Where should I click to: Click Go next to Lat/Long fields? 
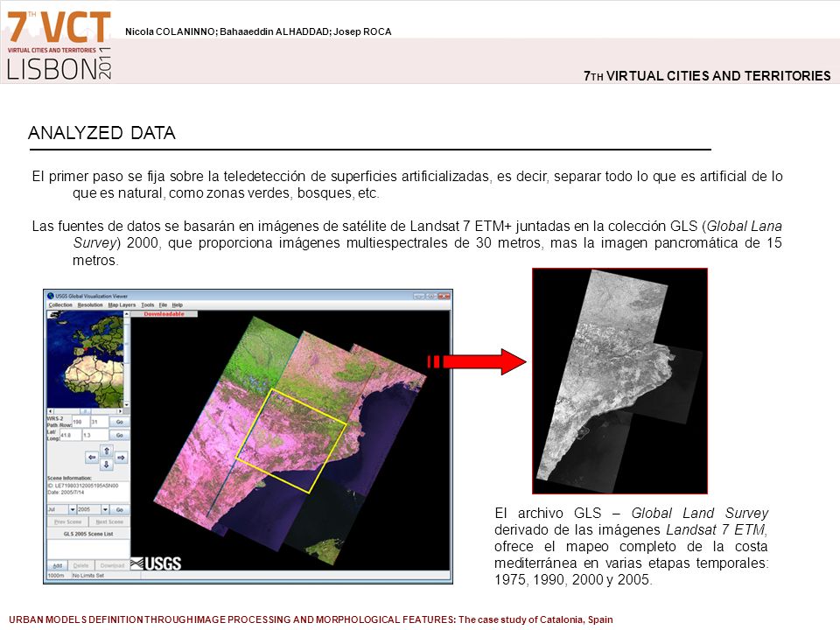[120, 435]
